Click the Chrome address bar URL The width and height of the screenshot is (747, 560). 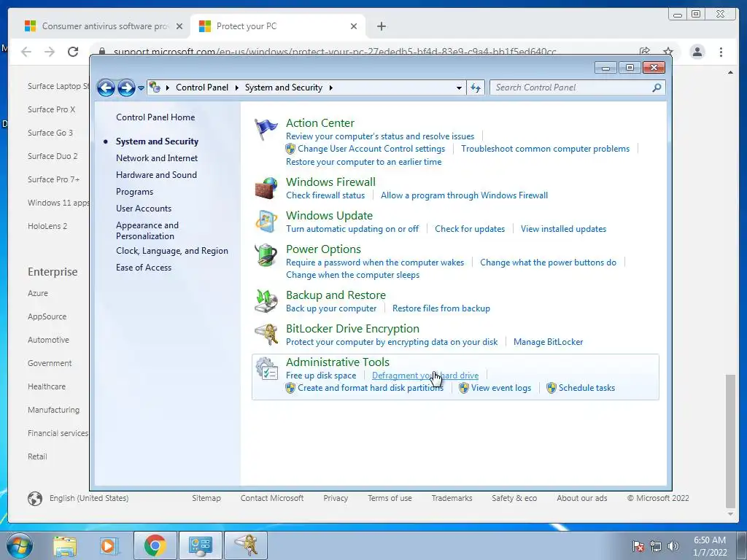334,52
